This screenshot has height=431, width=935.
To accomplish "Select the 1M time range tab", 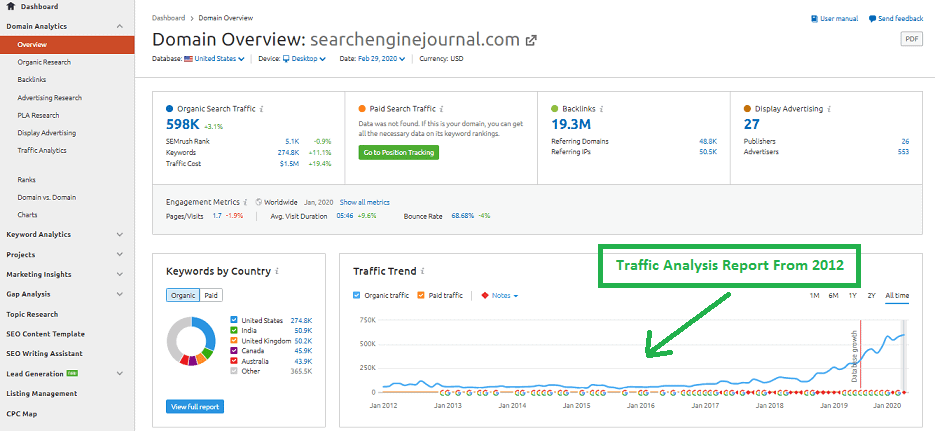I will [x=814, y=295].
